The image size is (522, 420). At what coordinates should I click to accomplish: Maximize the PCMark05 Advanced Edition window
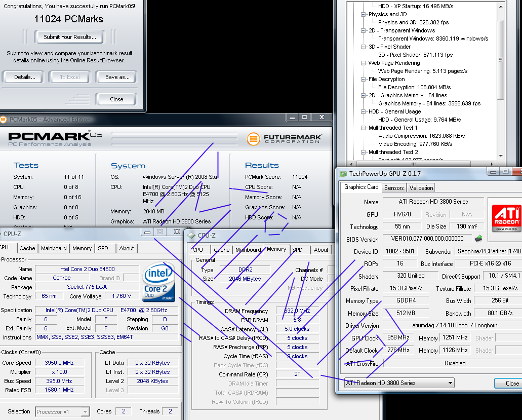click(305, 117)
